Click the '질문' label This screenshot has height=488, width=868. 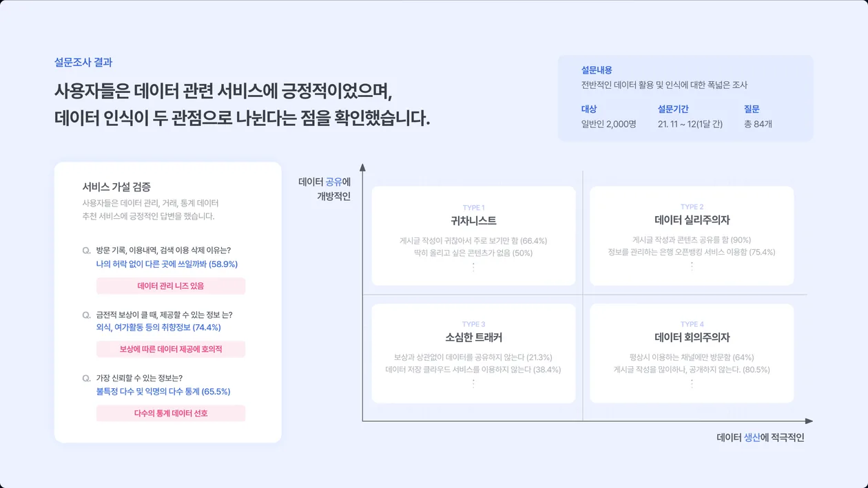752,109
